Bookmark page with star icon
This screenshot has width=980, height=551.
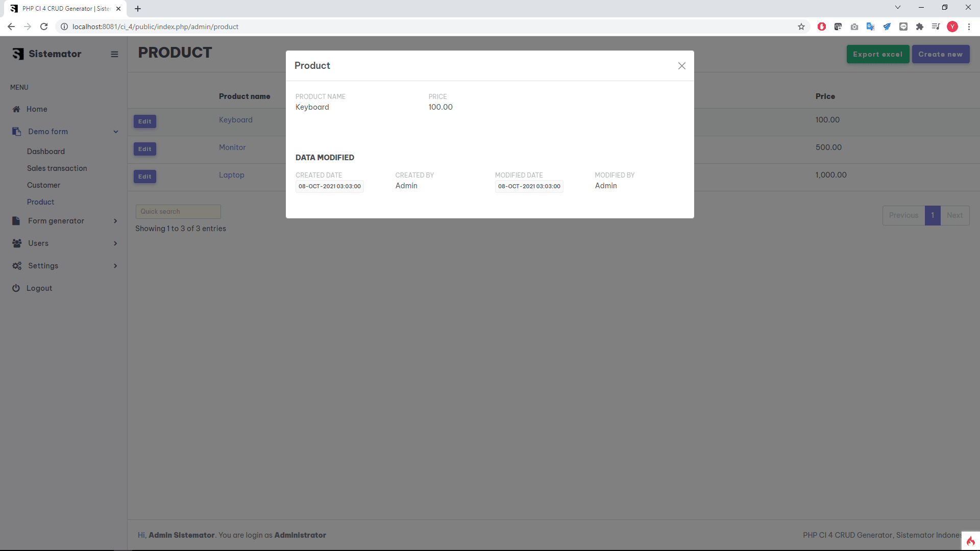point(801,27)
